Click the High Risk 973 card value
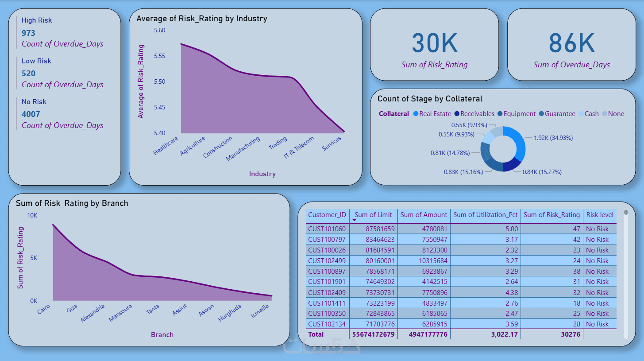Viewport: 644px width, 361px height. [x=28, y=33]
